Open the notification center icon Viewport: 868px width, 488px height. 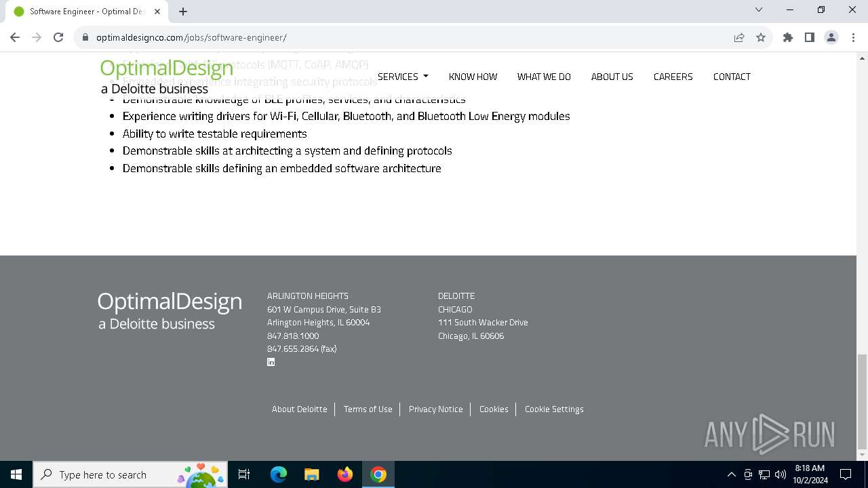tap(846, 474)
